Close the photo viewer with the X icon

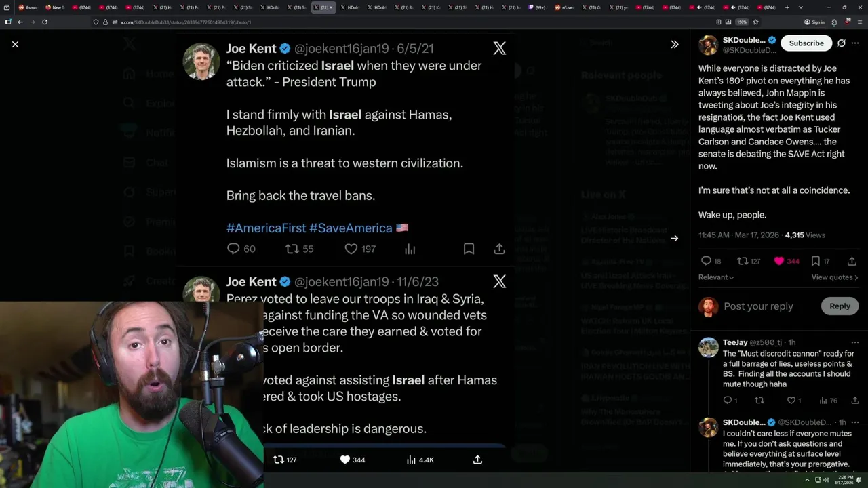[x=15, y=44]
